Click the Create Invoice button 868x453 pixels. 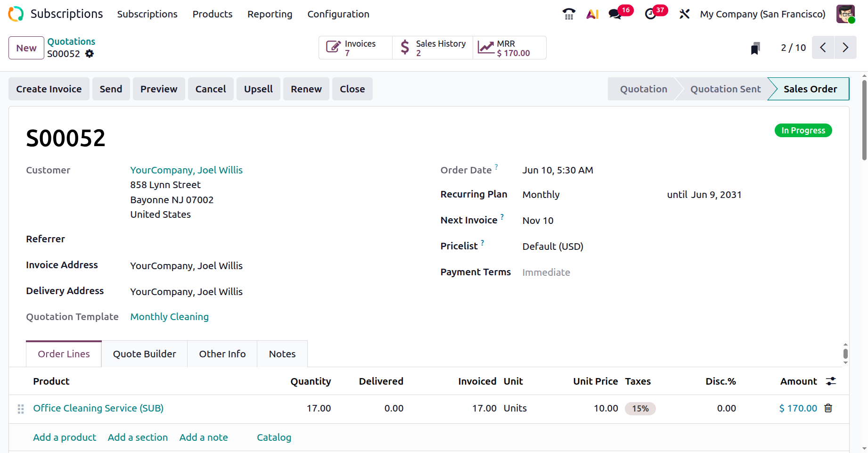49,89
